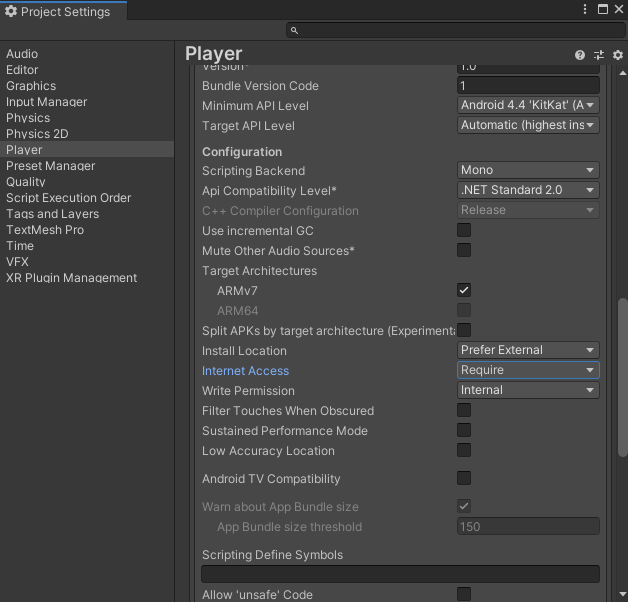Open the Physics settings category
The image size is (628, 602).
click(x=87, y=118)
